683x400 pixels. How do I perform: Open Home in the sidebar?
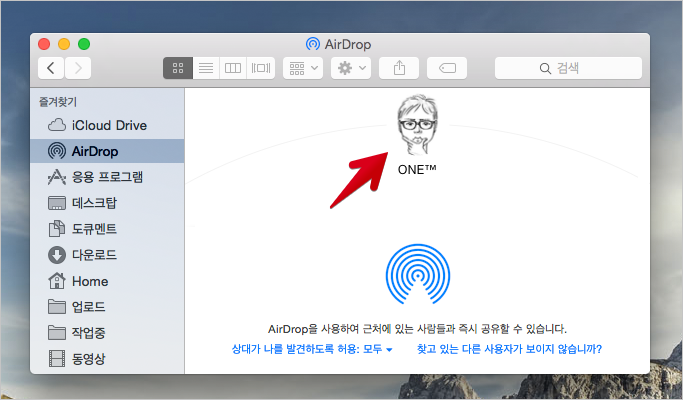(x=107, y=281)
